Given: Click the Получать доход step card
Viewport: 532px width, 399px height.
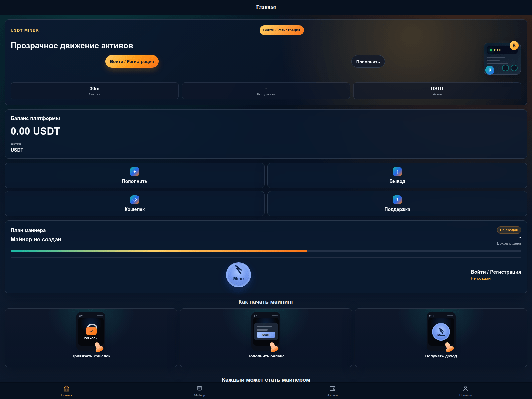Looking at the screenshot, I should tap(441, 338).
